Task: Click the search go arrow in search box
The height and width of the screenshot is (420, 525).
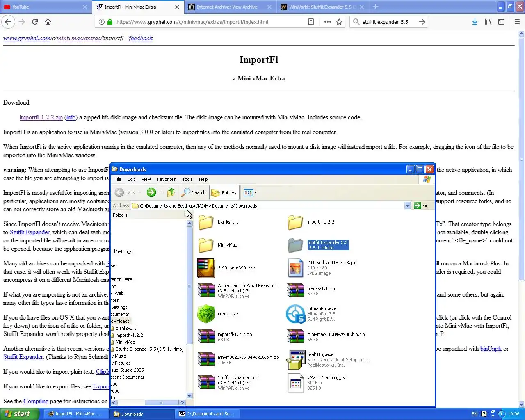Action: [x=422, y=22]
